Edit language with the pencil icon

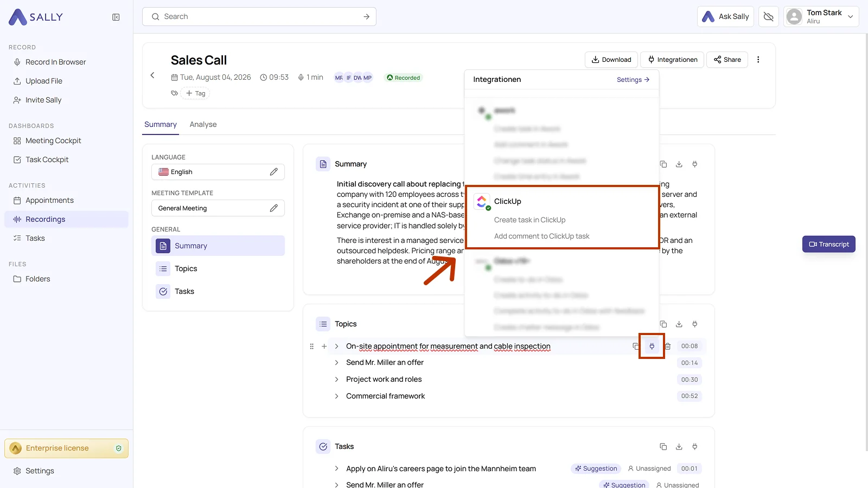coord(274,172)
